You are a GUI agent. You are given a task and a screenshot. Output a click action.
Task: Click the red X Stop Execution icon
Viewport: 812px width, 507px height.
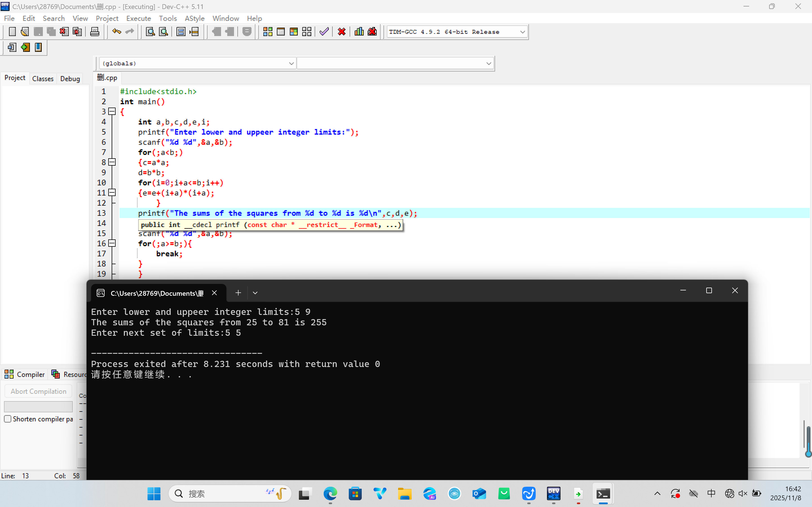coord(342,32)
